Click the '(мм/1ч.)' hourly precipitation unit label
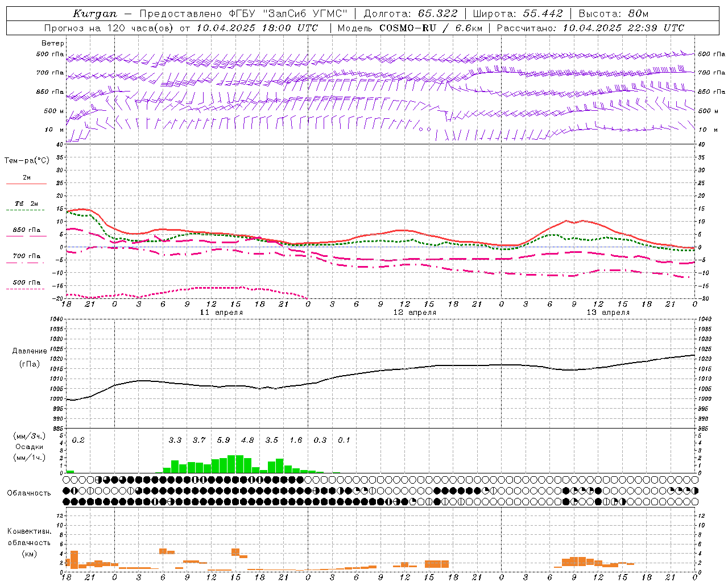This screenshot has height=582, width=728. [x=30, y=458]
